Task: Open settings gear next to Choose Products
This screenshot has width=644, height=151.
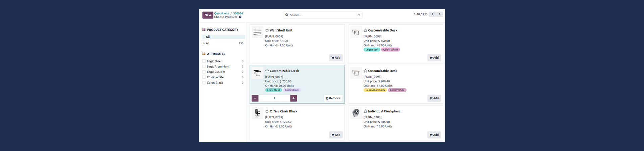Action: [240, 17]
